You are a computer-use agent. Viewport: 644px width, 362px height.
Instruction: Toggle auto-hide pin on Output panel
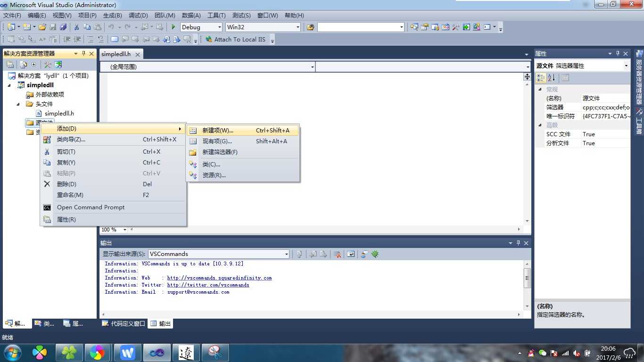518,243
